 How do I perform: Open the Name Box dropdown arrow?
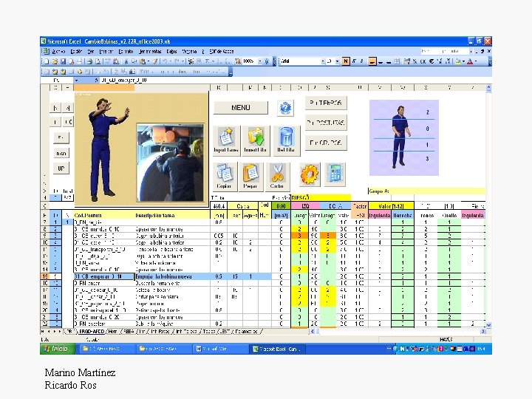[x=76, y=81]
